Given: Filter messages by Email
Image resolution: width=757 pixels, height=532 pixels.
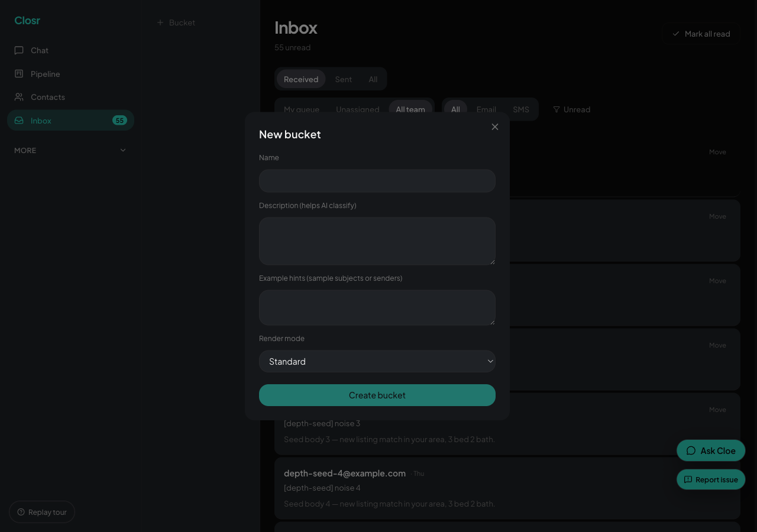Looking at the screenshot, I should 486,109.
